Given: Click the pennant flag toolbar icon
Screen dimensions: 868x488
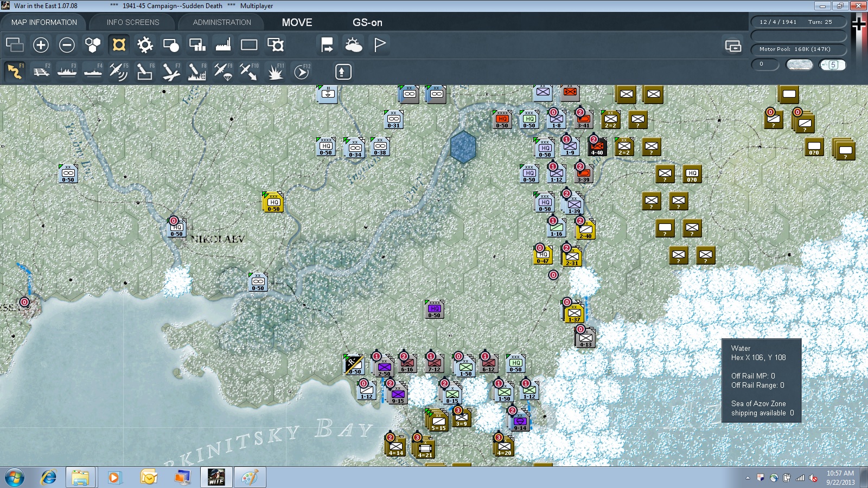Looking at the screenshot, I should (x=379, y=44).
